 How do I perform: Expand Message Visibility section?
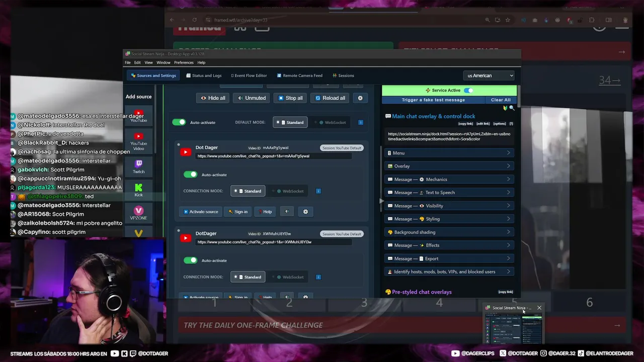(449, 206)
